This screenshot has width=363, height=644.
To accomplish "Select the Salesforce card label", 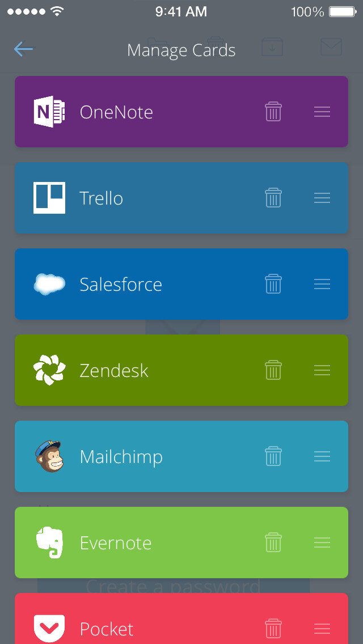I will [x=121, y=284].
